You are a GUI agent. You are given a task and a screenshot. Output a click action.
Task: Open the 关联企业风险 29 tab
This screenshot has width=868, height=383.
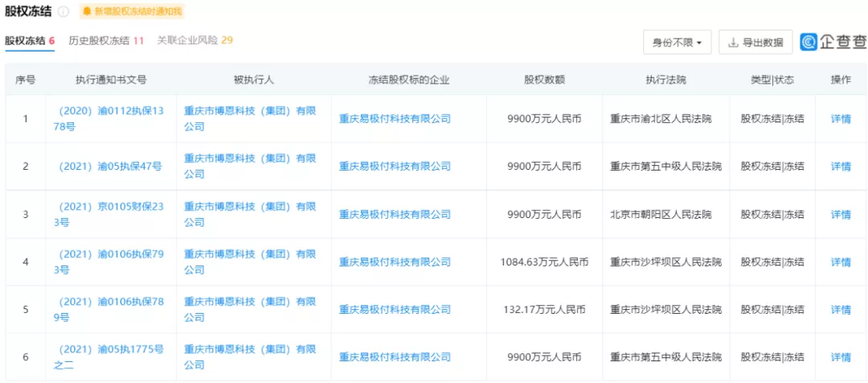click(194, 40)
